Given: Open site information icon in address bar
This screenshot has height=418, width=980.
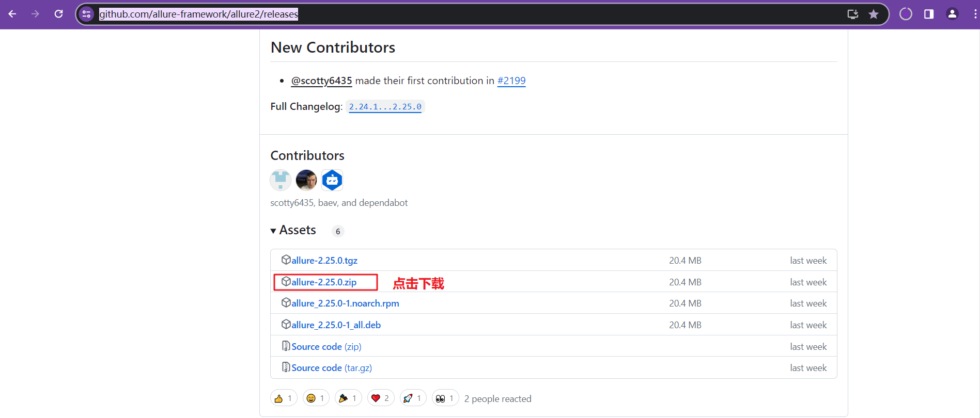Looking at the screenshot, I should pos(86,14).
